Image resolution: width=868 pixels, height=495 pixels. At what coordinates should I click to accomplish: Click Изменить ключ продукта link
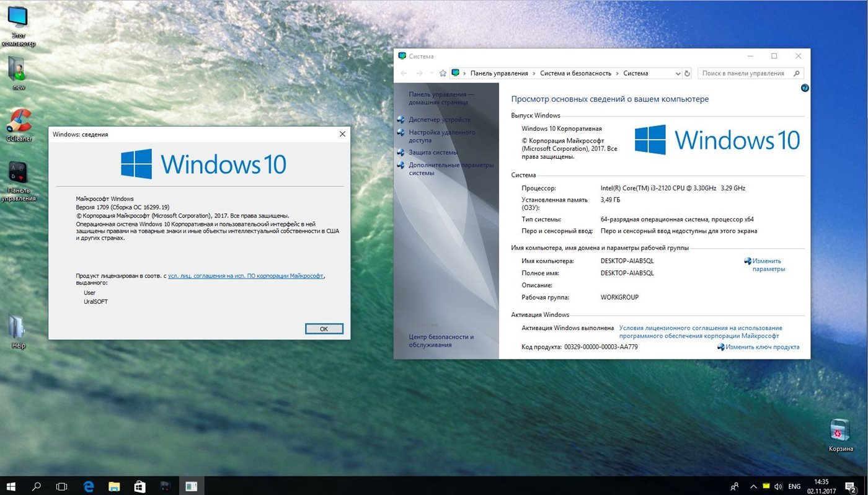[762, 347]
